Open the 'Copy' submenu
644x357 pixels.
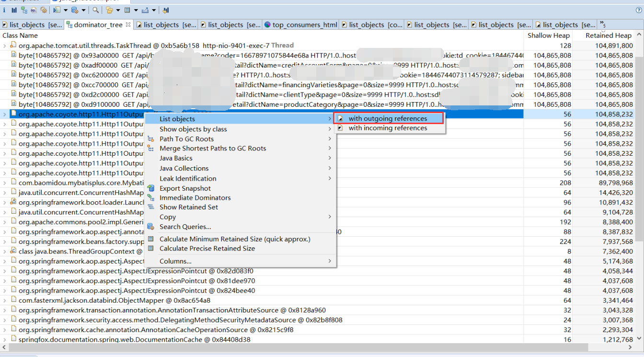[x=240, y=217]
